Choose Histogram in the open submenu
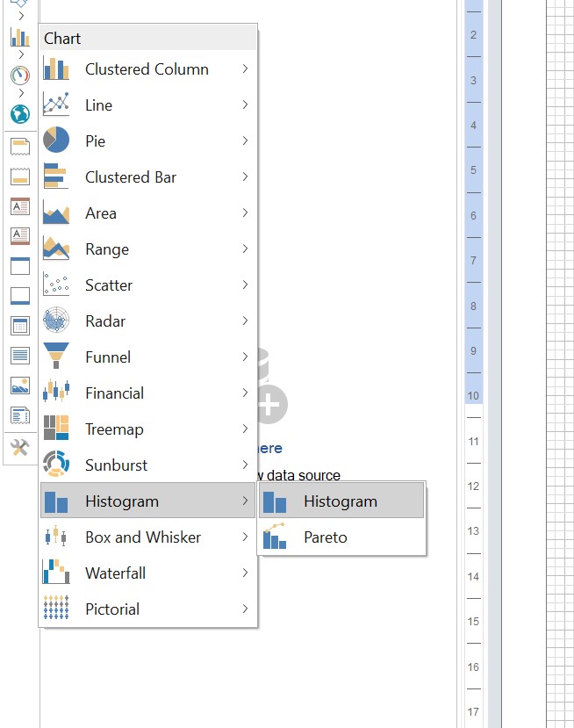574x728 pixels. [x=341, y=501]
